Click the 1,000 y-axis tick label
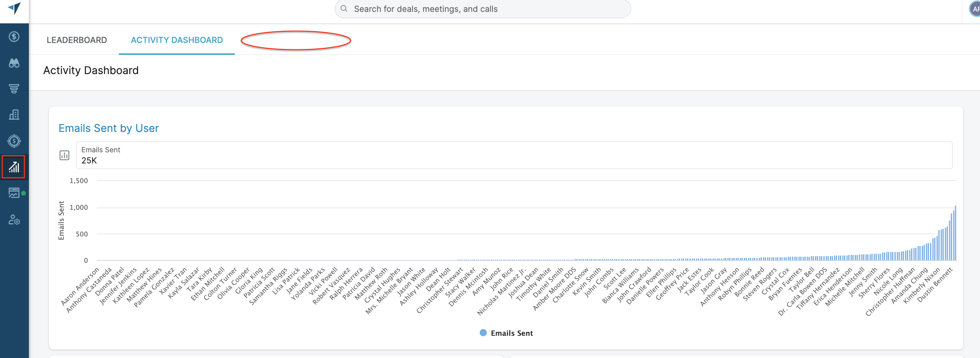 coord(79,208)
